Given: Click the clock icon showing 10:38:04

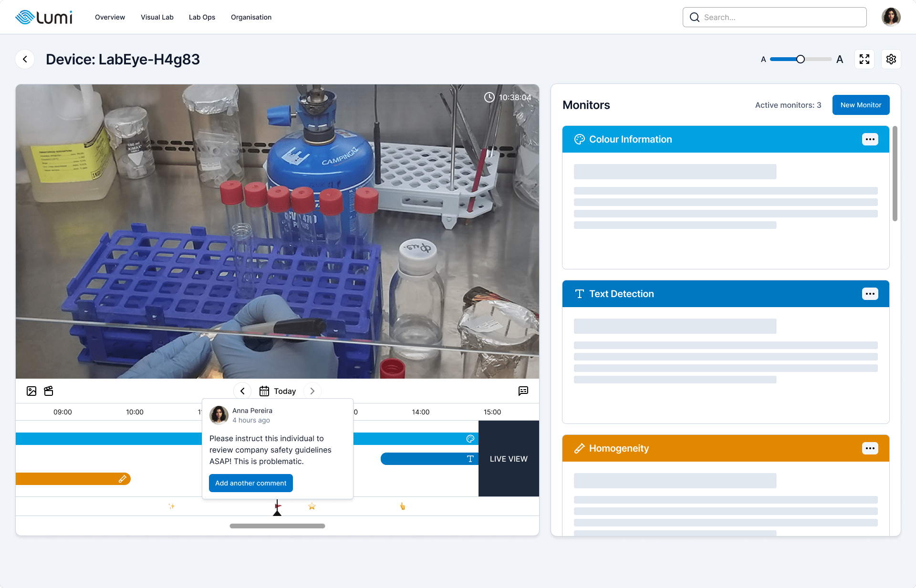Looking at the screenshot, I should click(489, 97).
